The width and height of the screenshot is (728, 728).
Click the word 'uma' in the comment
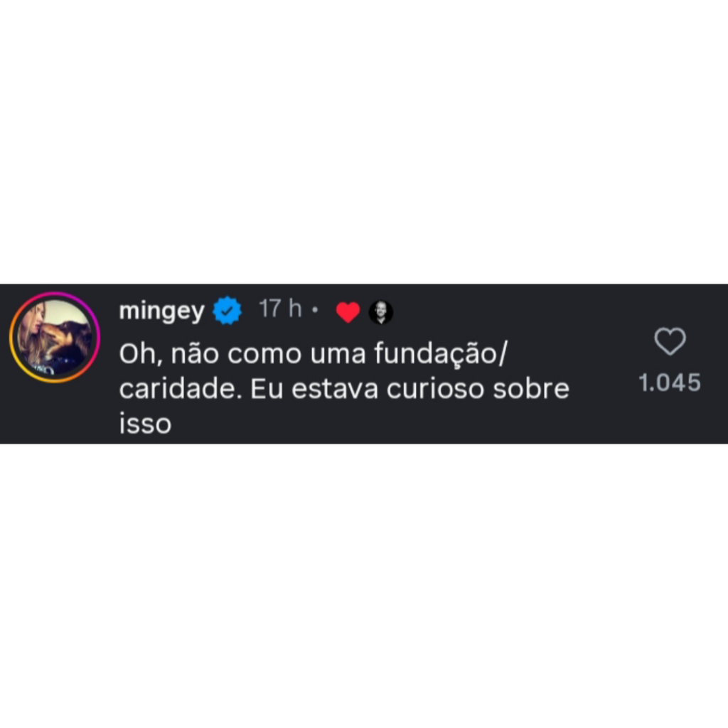pyautogui.click(x=338, y=355)
